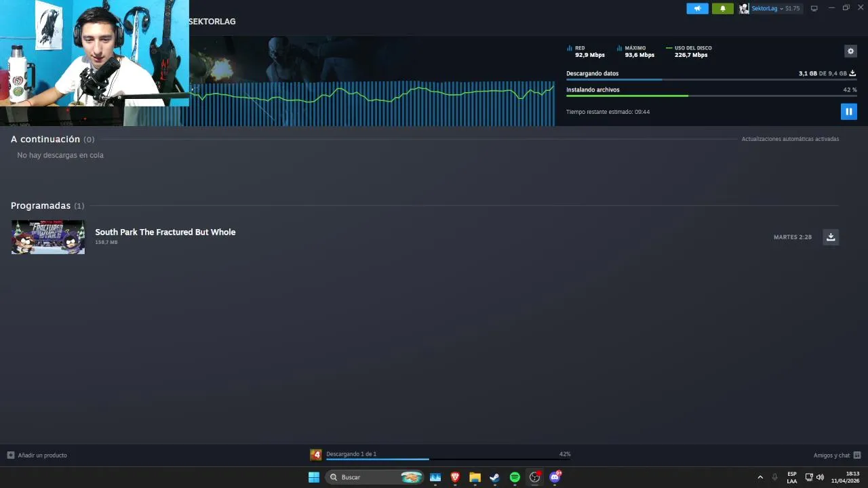
Task: Open Amigos y chat
Action: coord(831,455)
